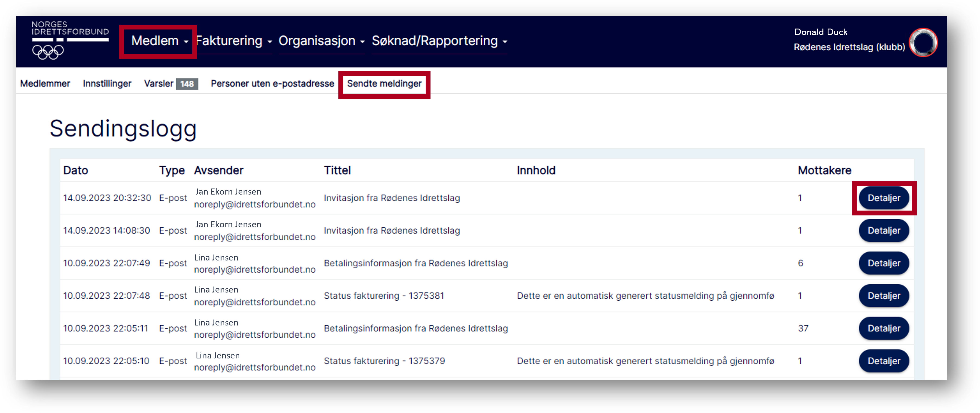Click recipients count 37
The height and width of the screenshot is (413, 980).
pyautogui.click(x=803, y=328)
